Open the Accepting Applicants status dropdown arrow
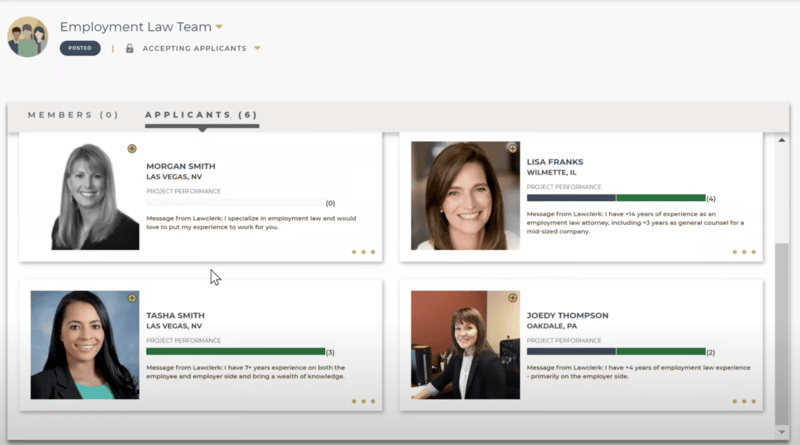This screenshot has width=800, height=445. tap(257, 48)
